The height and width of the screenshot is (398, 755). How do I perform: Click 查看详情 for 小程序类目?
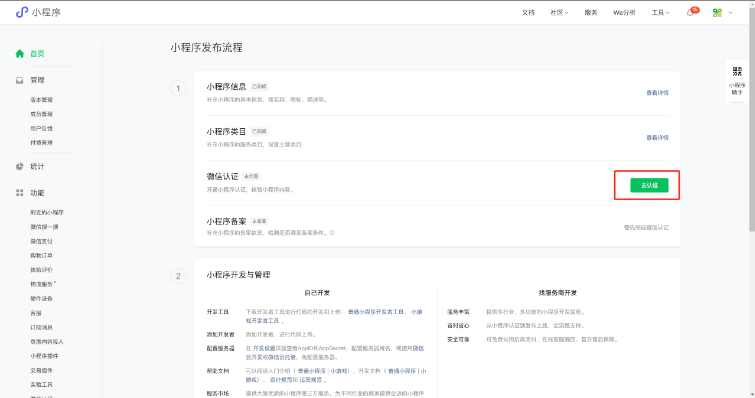click(x=657, y=138)
